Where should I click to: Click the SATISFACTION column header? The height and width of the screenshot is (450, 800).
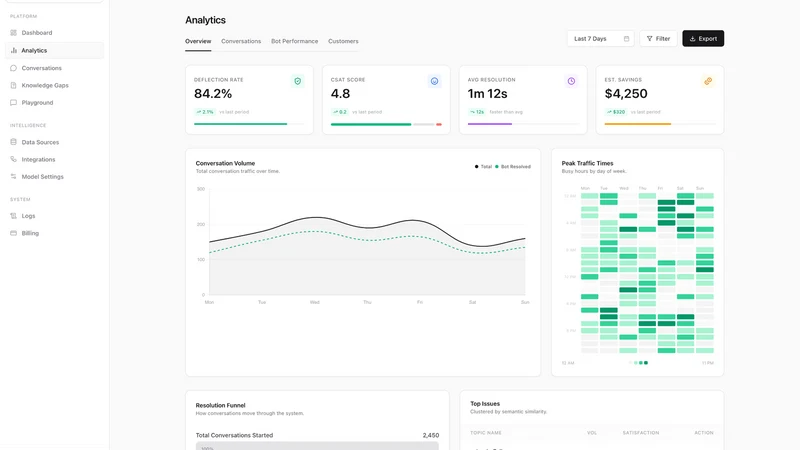pos(641,433)
